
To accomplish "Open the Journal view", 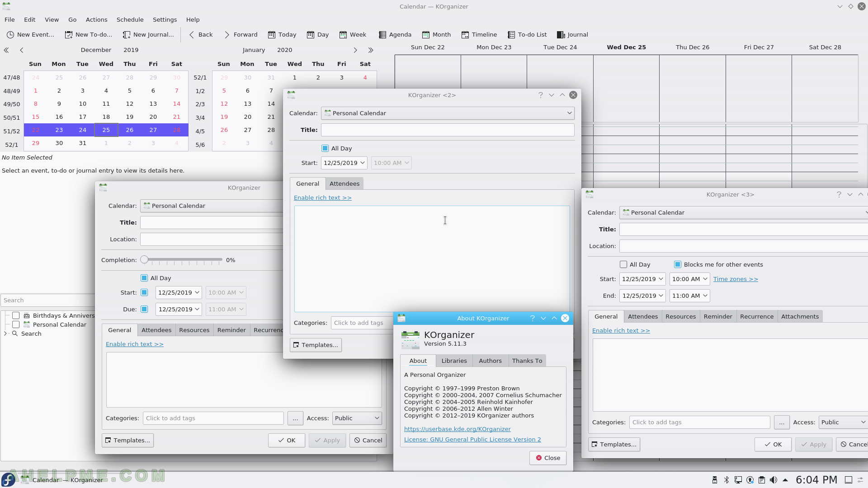I will tap(572, 35).
